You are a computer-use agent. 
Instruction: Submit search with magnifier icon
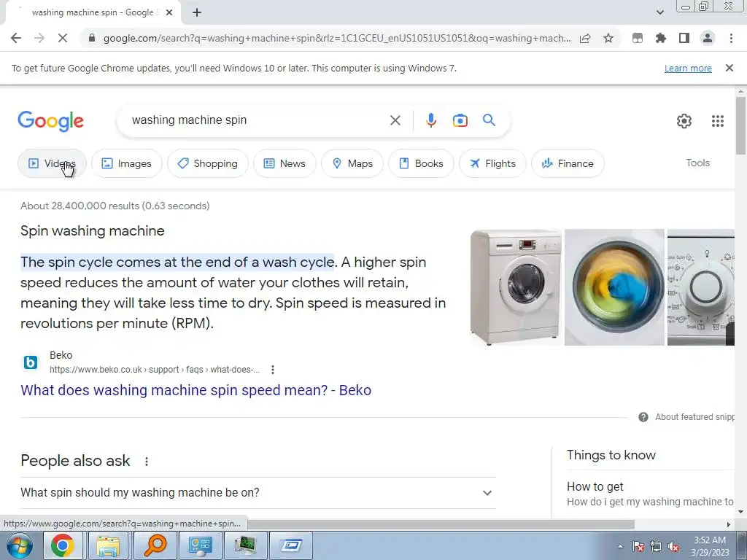coord(489,120)
